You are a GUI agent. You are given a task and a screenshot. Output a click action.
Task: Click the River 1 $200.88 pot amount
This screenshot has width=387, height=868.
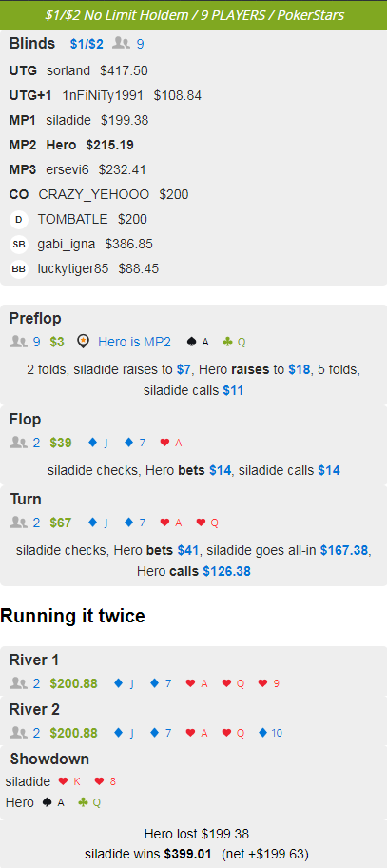pos(73,683)
